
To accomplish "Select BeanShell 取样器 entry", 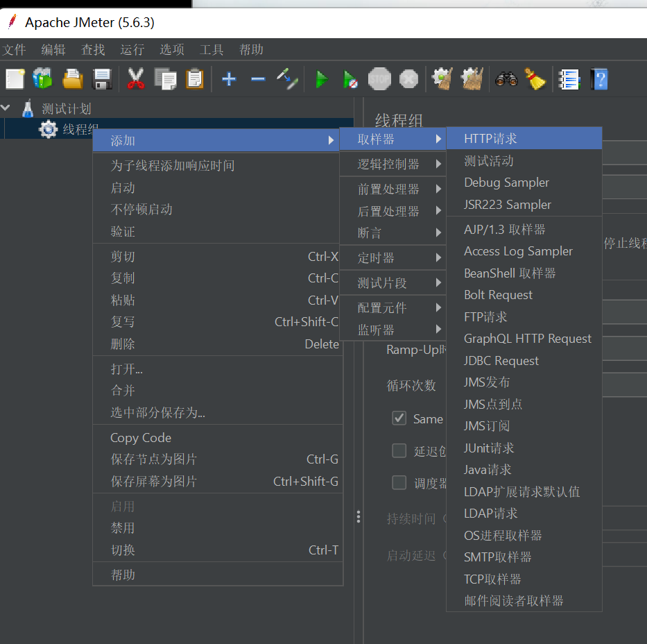I will [x=524, y=273].
